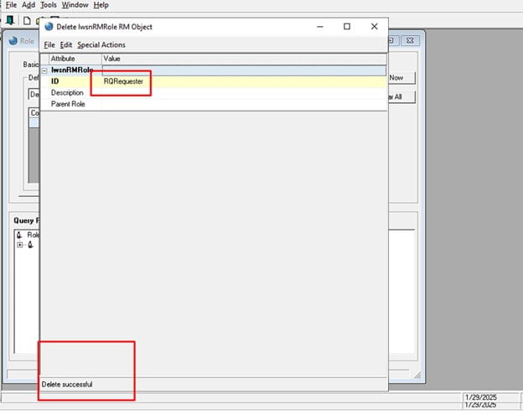Click the child role icon in query tree
This screenshot has width=523, height=420.
coord(30,245)
